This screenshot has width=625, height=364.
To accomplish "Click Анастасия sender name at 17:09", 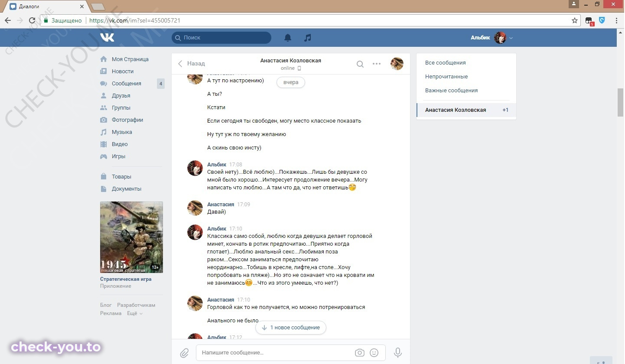I will pyautogui.click(x=221, y=205).
